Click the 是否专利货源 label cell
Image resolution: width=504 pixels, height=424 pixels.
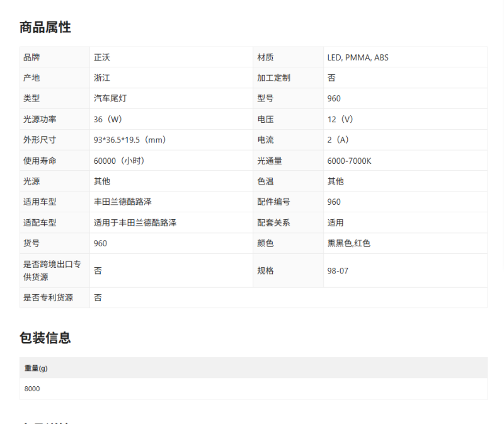[x=48, y=297]
